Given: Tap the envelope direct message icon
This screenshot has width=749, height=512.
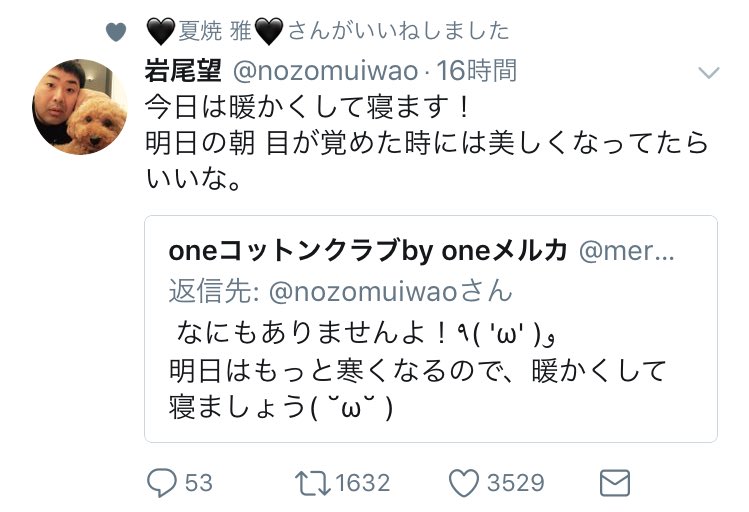Looking at the screenshot, I should point(612,483).
